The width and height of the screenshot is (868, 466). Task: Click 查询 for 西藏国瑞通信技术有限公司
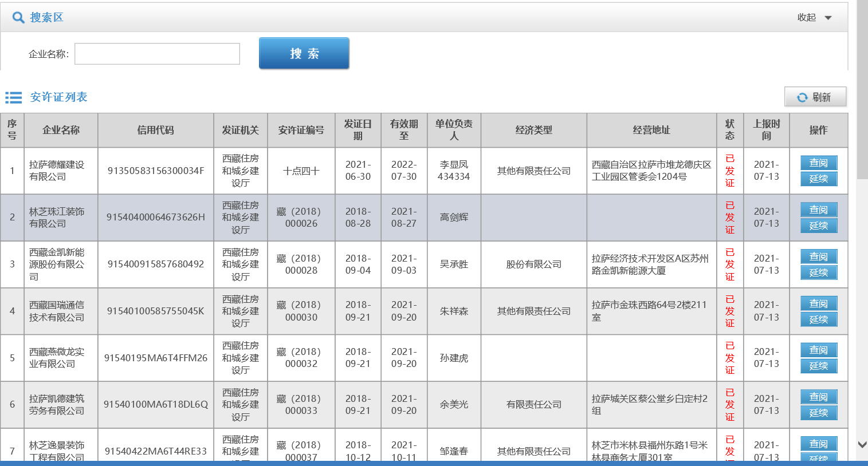click(x=818, y=303)
